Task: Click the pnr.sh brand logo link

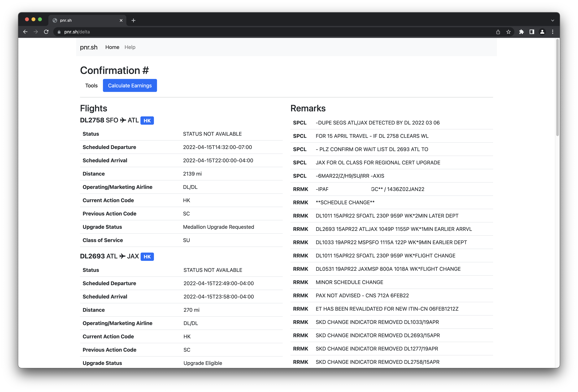Action: tap(88, 47)
